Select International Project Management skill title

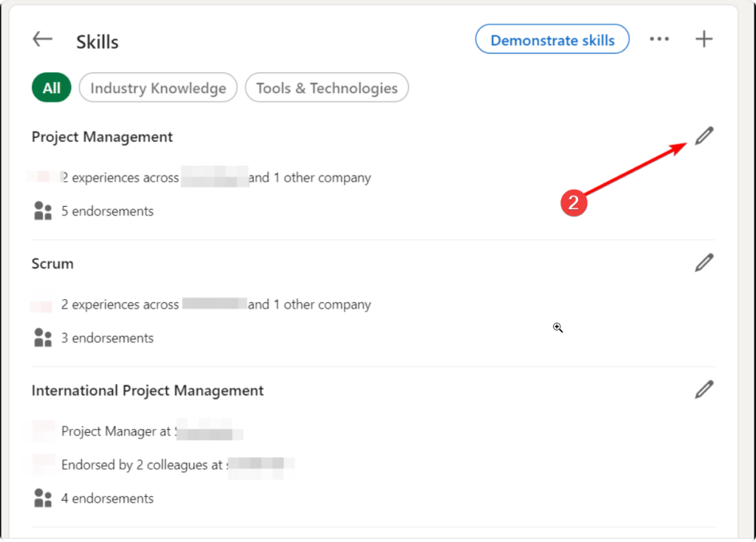point(147,391)
